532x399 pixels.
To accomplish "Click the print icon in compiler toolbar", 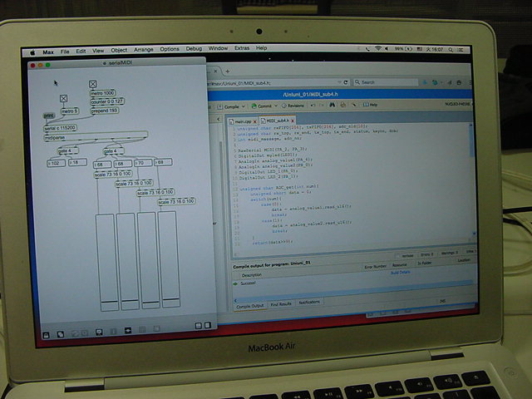I will pos(342,105).
